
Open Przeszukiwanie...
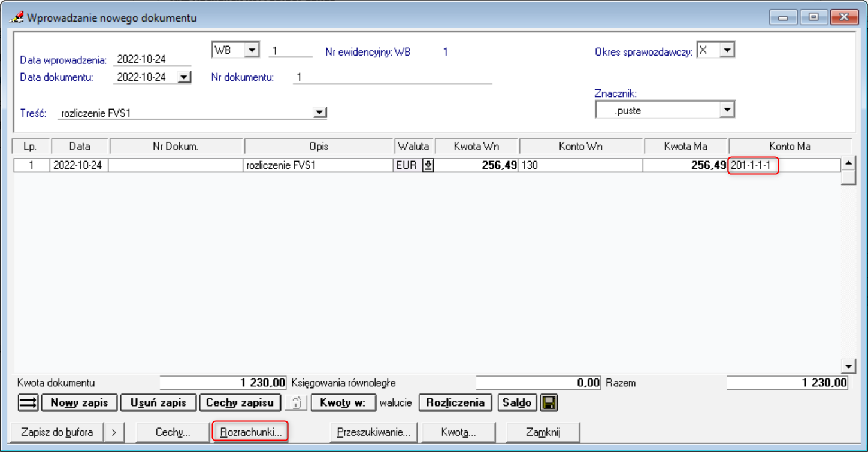(374, 432)
